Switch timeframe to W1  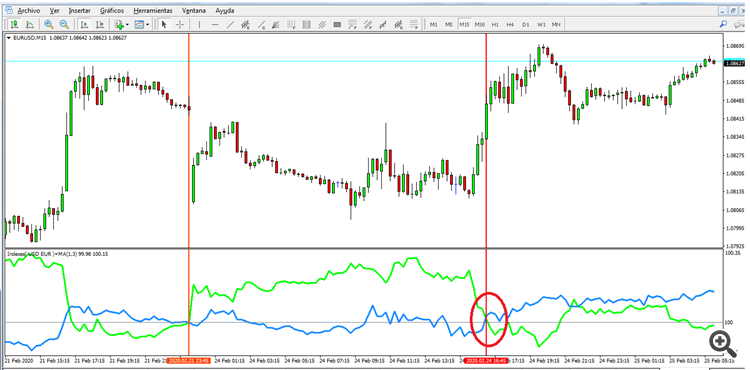(x=541, y=24)
